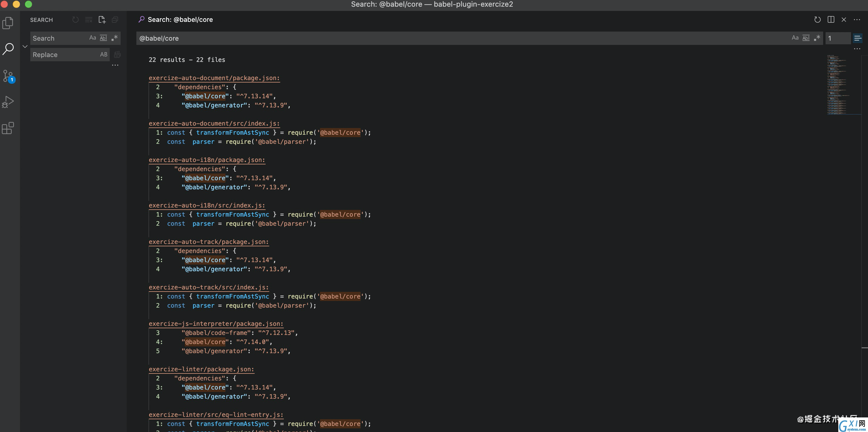Open exercize-linter/package.json result link

click(202, 369)
